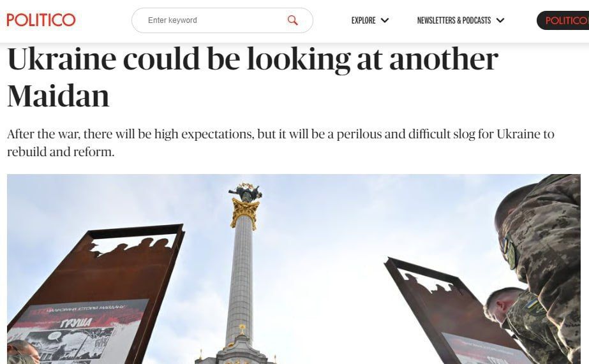
Task: Click the silhouette cutout atop the left stand
Action: pos(131,245)
